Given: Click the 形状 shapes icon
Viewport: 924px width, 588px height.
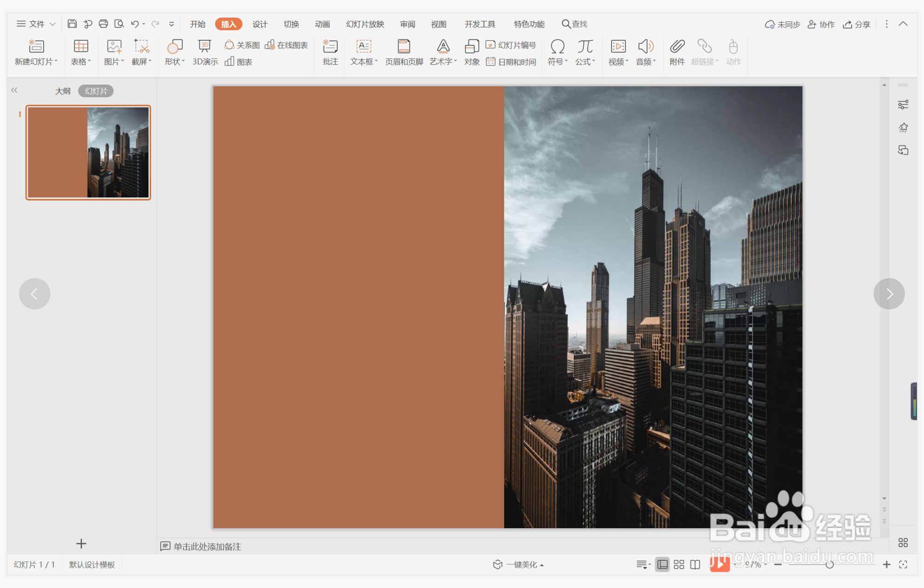Looking at the screenshot, I should click(x=175, y=46).
